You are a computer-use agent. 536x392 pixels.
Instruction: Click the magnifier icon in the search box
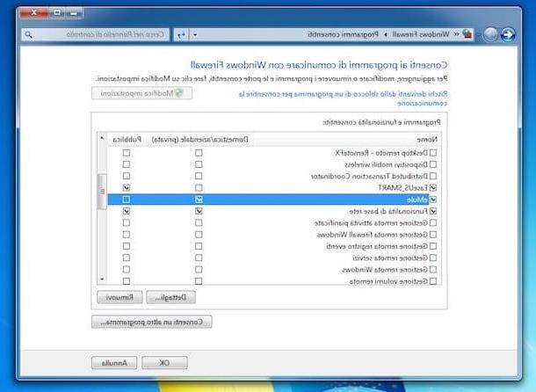coord(29,34)
